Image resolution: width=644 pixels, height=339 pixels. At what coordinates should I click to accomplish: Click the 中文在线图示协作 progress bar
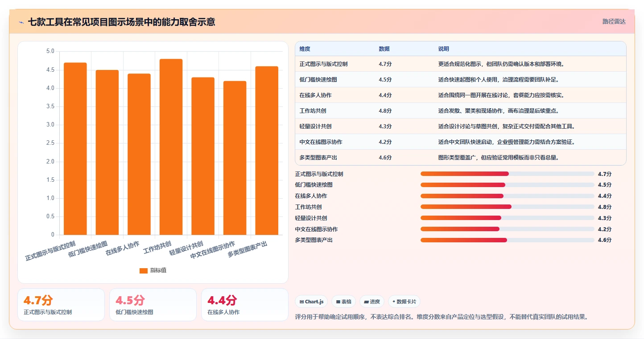pos(508,229)
